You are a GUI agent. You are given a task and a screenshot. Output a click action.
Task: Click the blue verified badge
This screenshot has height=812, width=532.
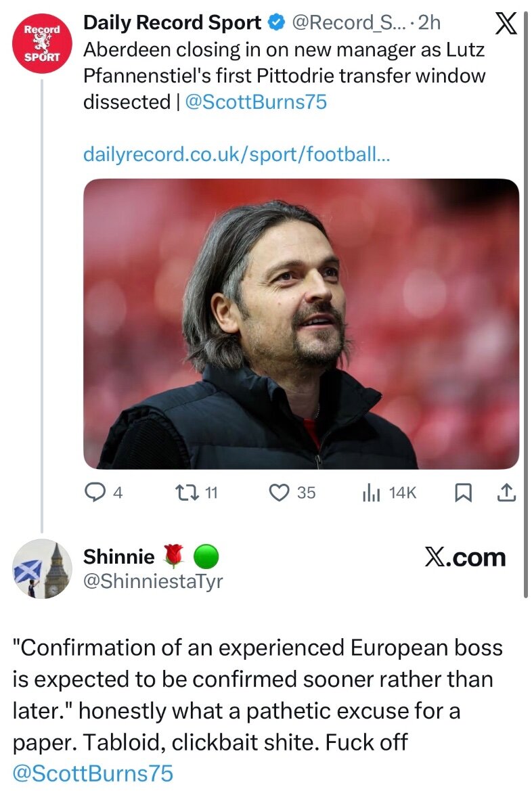275,23
